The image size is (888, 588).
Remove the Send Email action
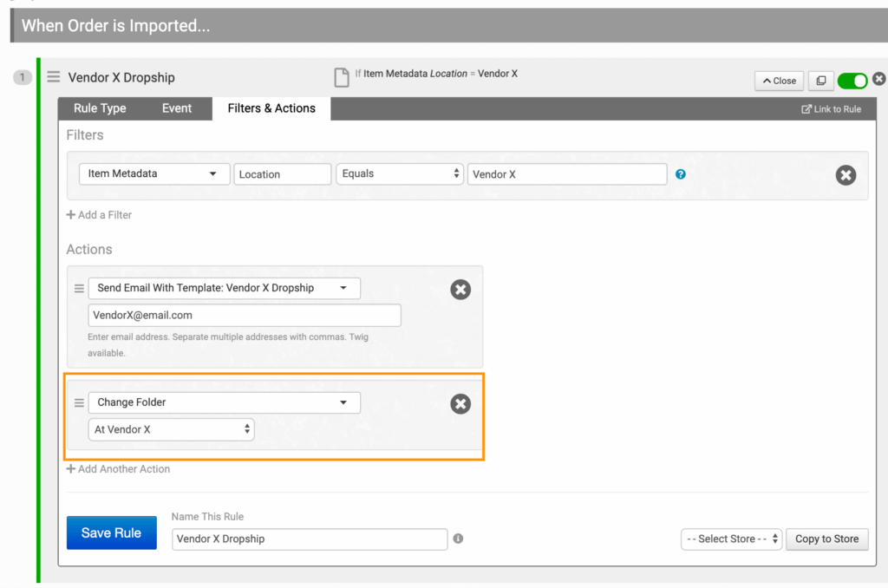(460, 290)
